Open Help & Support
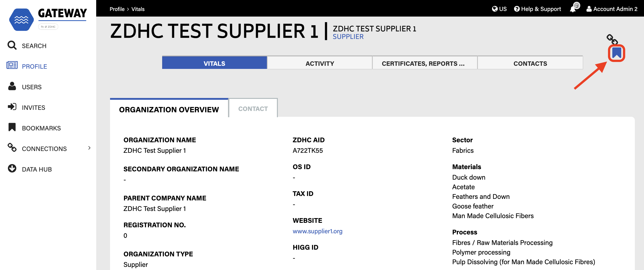644x270 pixels. 537,9
